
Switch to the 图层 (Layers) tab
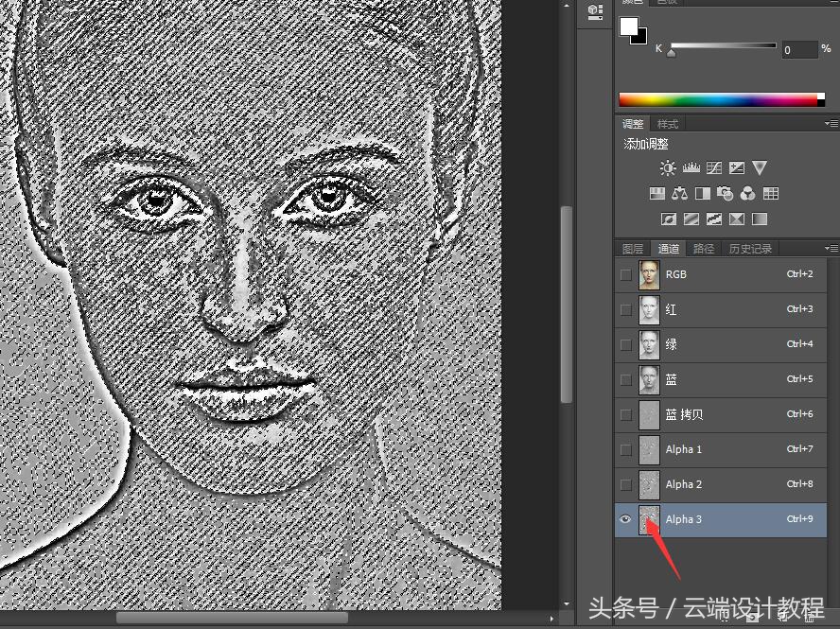click(633, 249)
